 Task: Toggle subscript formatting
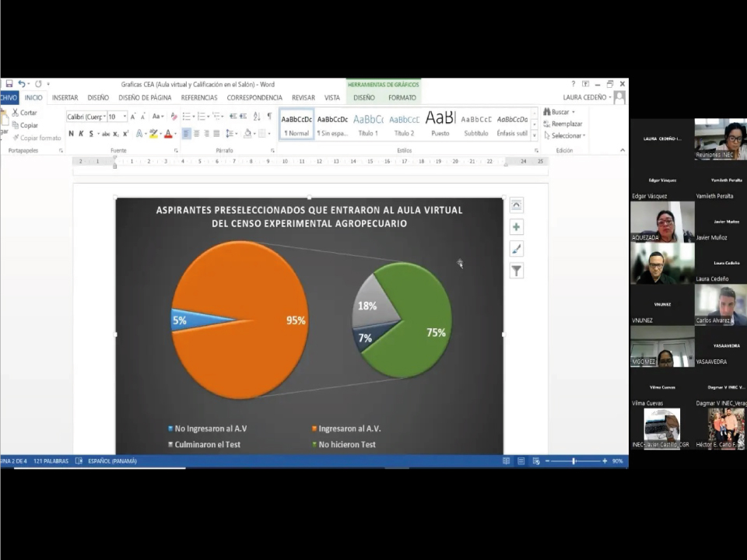pos(115,134)
